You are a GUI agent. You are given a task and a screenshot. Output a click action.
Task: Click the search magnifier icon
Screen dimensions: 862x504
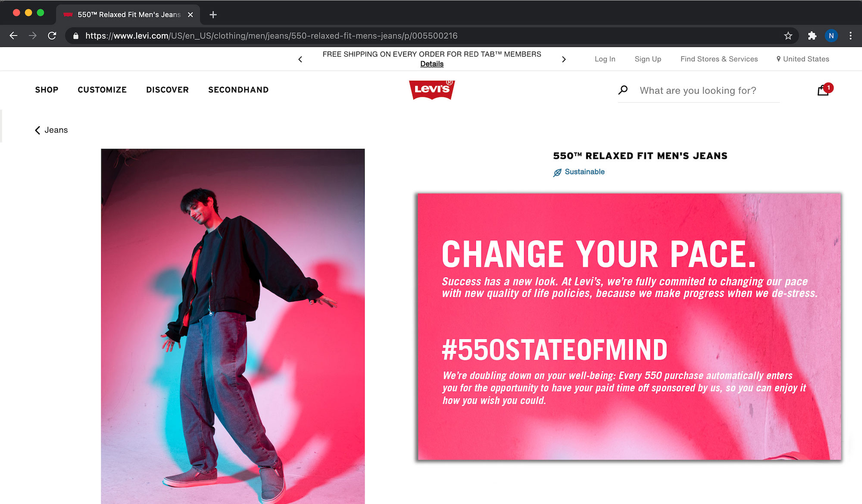623,90
